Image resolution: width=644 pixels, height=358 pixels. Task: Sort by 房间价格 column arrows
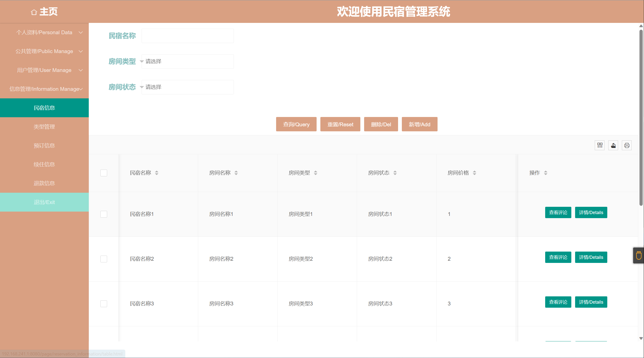pyautogui.click(x=475, y=173)
